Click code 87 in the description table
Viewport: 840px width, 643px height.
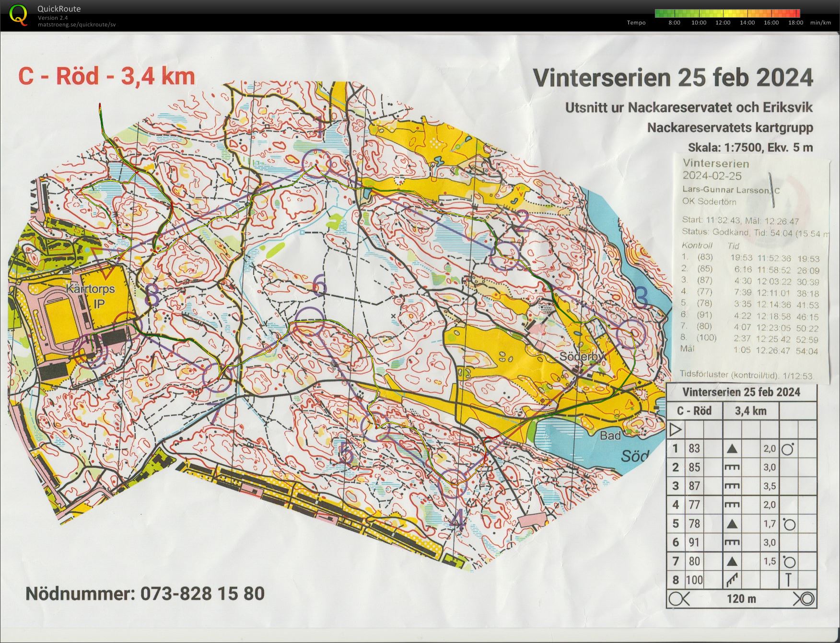pyautogui.click(x=694, y=486)
